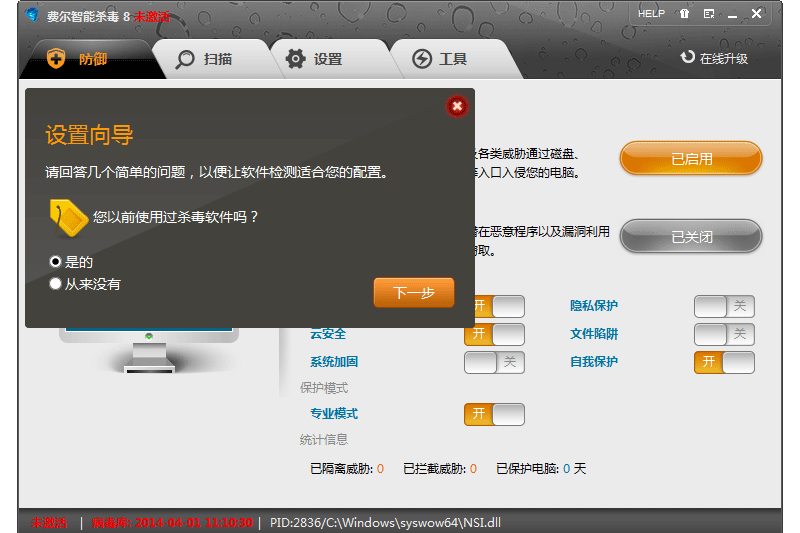Click the 隐私保护 label link
The width and height of the screenshot is (800, 533).
click(x=594, y=306)
